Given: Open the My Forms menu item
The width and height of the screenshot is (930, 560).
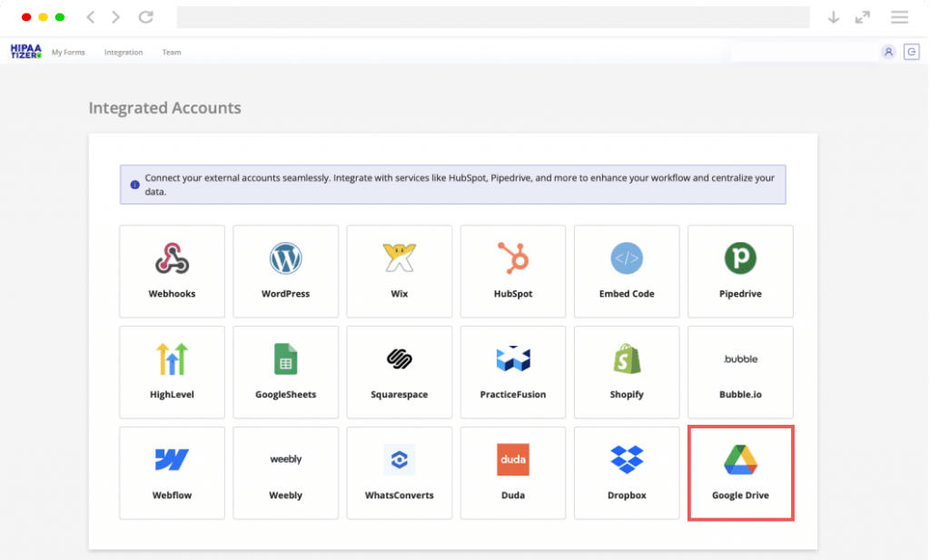Looking at the screenshot, I should tap(68, 52).
